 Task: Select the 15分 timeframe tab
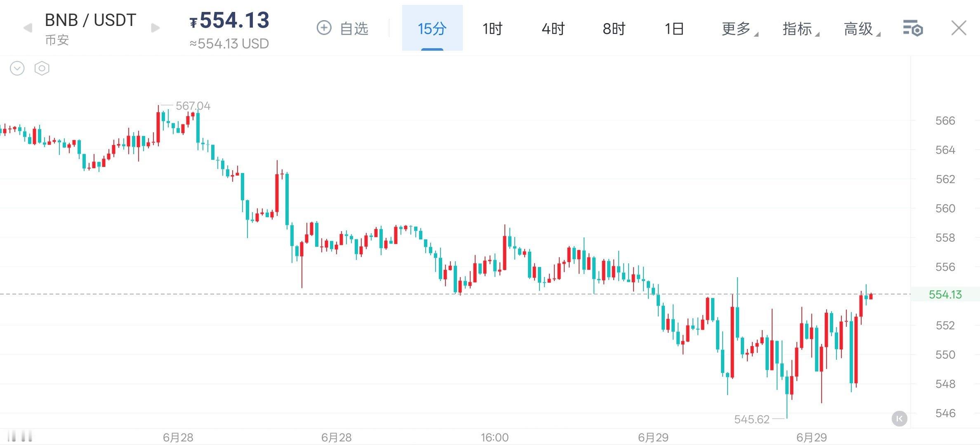tap(432, 28)
